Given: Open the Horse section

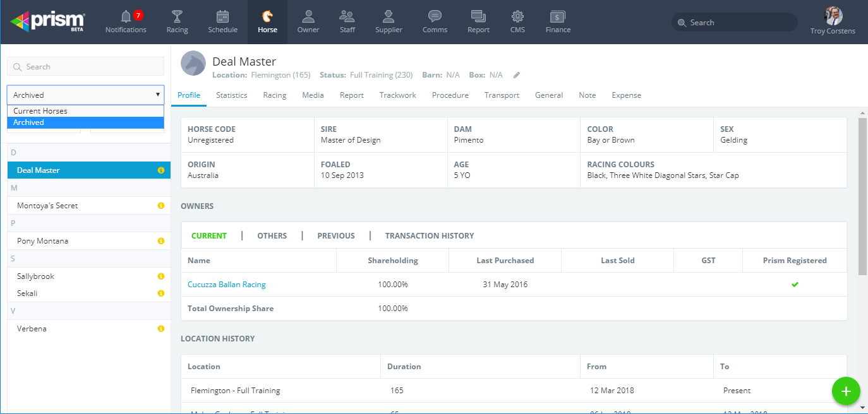Looking at the screenshot, I should 267,22.
